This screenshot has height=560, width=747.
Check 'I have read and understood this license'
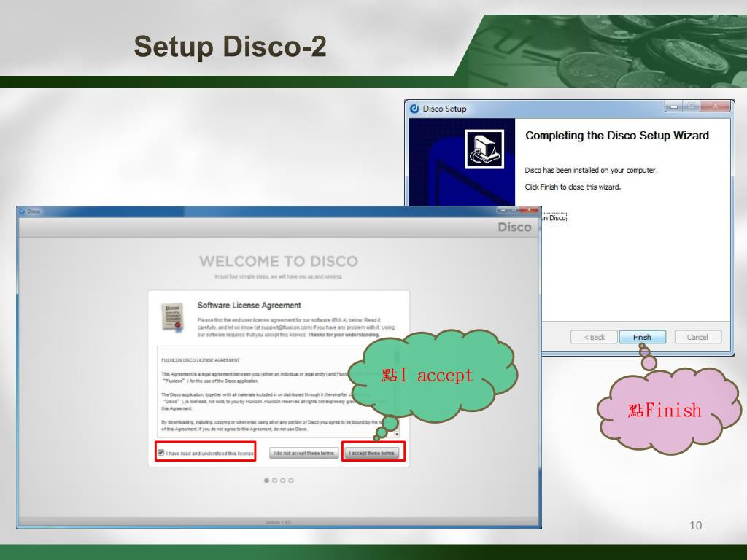tap(161, 453)
